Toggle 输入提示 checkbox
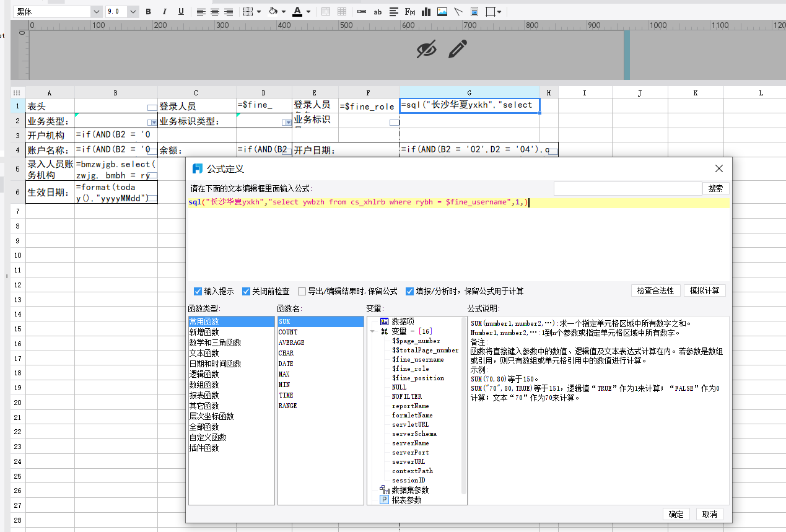 (x=198, y=292)
